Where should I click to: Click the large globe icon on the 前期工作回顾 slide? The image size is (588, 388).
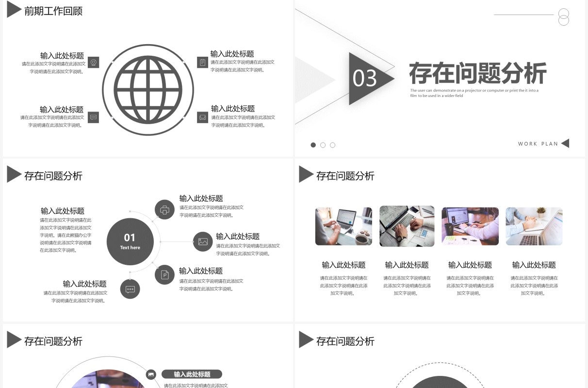click(x=148, y=90)
